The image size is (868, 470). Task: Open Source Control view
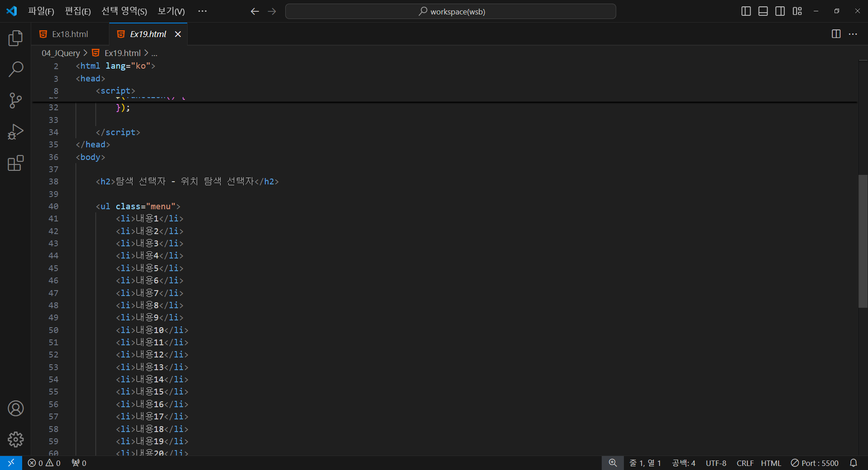coord(15,100)
